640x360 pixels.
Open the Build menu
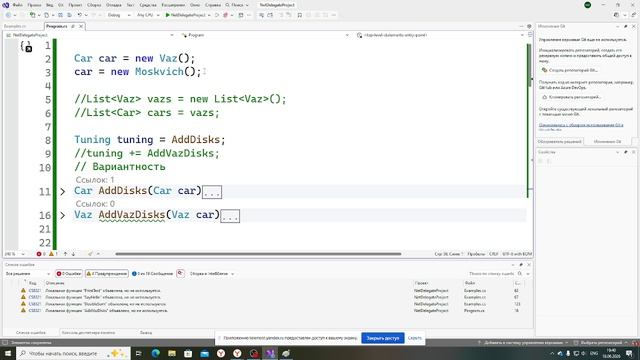tap(94, 5)
